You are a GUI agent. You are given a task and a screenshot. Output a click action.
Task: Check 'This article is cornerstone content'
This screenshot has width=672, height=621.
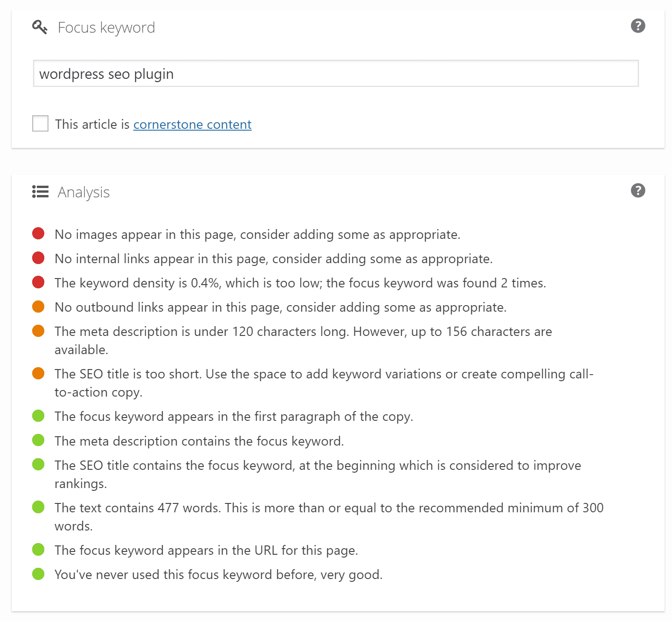tap(40, 123)
